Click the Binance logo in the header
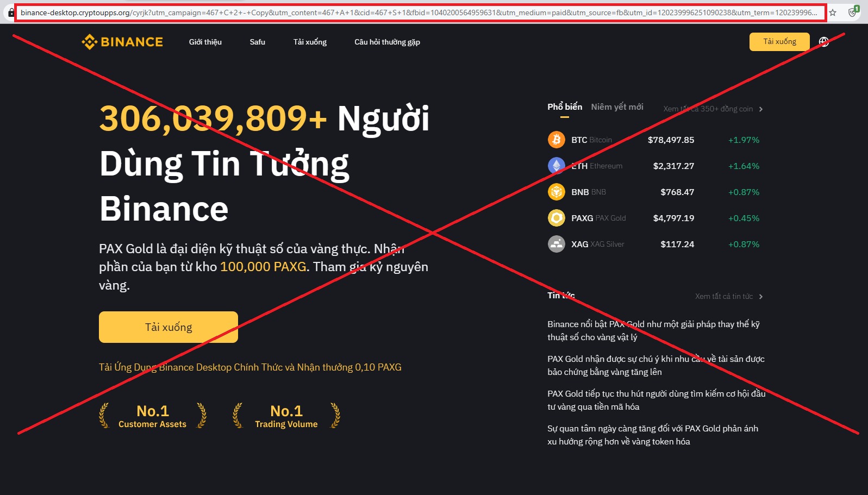The height and width of the screenshot is (495, 868). 122,42
